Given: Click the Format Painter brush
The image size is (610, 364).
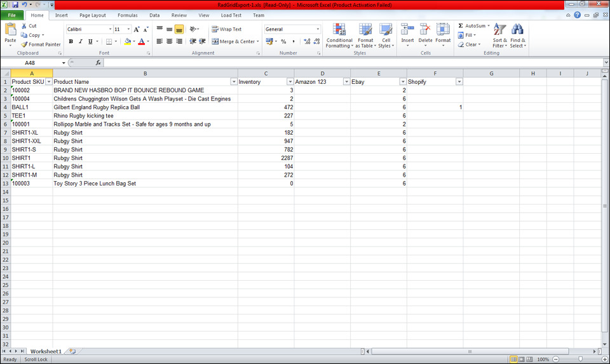Looking at the screenshot, I should pos(24,44).
